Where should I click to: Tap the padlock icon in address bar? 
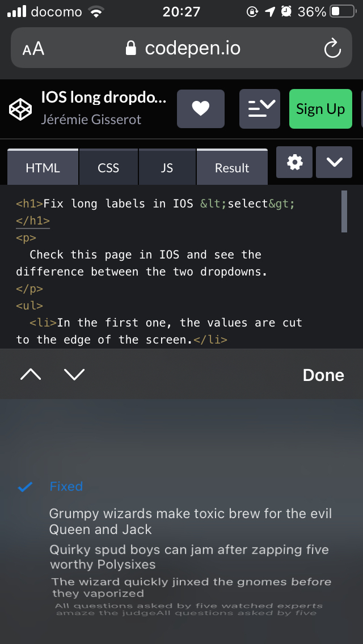130,48
